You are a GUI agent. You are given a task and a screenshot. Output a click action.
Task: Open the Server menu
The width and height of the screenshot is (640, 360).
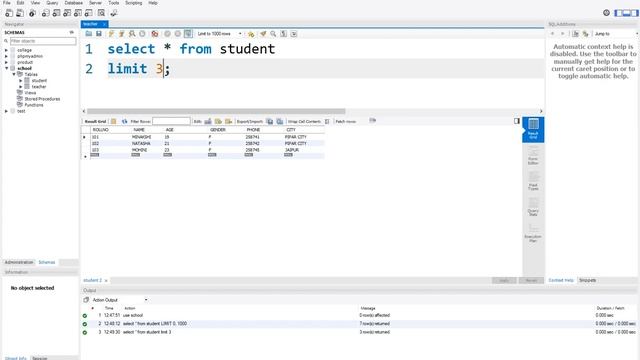tap(96, 3)
